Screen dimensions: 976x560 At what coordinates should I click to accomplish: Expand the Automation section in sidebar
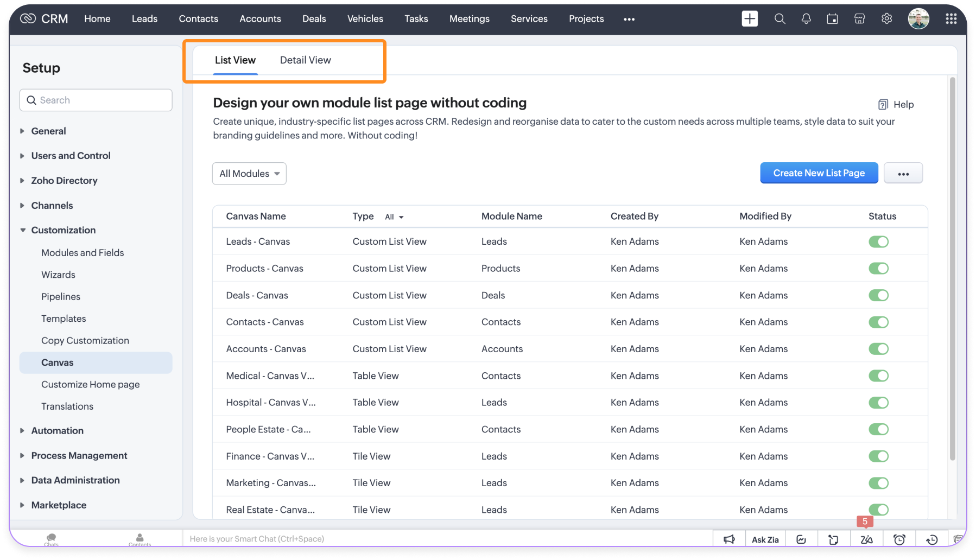tap(57, 430)
